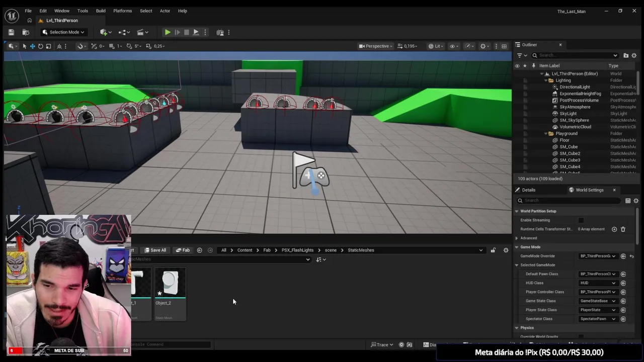This screenshot has width=644, height=362.
Task: Open the viewport settings gear menu
Action: click(485, 46)
